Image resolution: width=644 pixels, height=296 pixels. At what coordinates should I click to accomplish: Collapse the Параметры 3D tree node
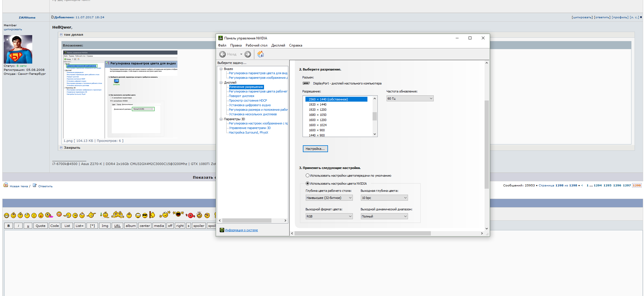coord(221,119)
